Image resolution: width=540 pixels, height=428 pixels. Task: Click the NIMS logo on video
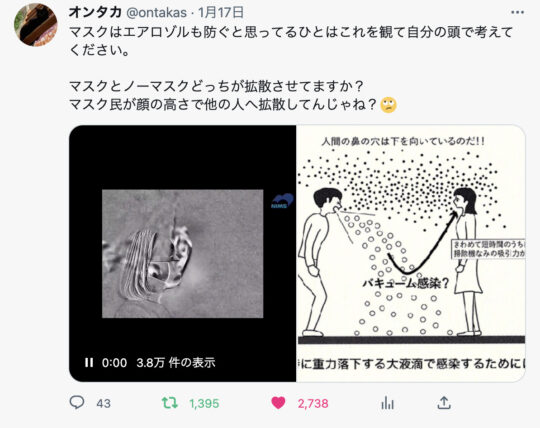click(x=282, y=201)
